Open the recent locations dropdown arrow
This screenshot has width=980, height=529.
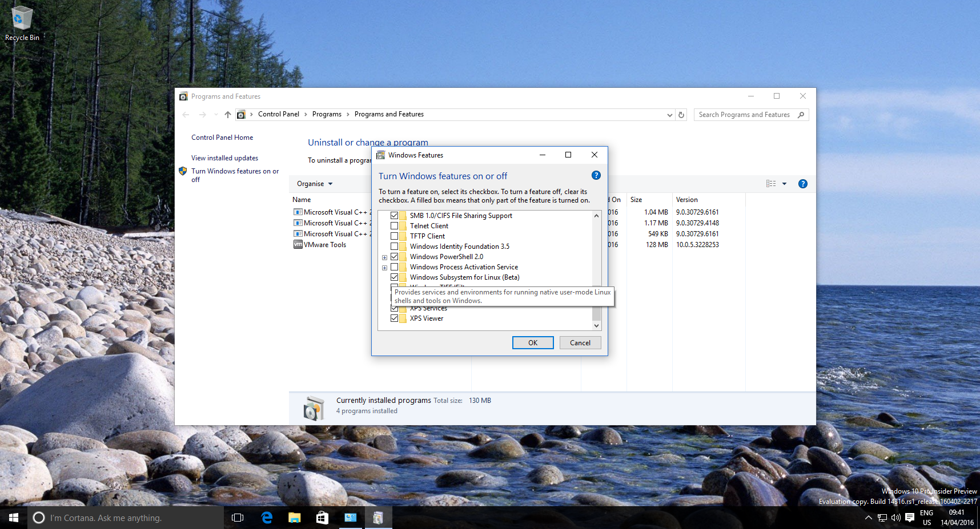216,115
